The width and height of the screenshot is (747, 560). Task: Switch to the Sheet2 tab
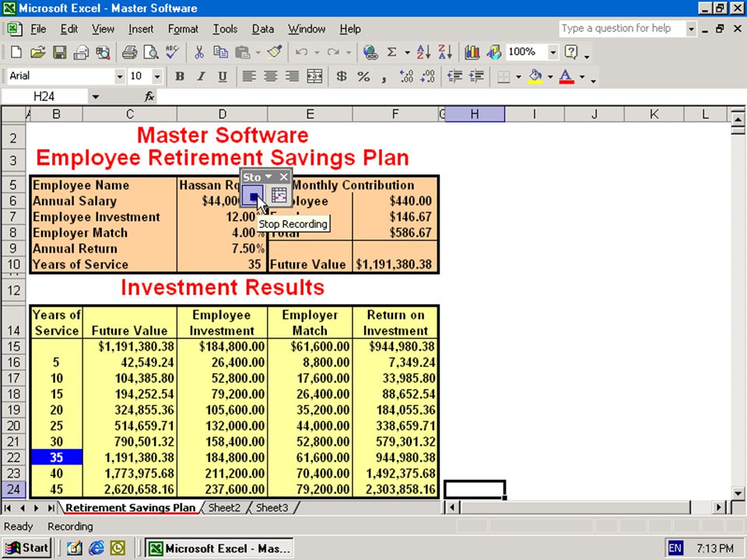click(224, 508)
